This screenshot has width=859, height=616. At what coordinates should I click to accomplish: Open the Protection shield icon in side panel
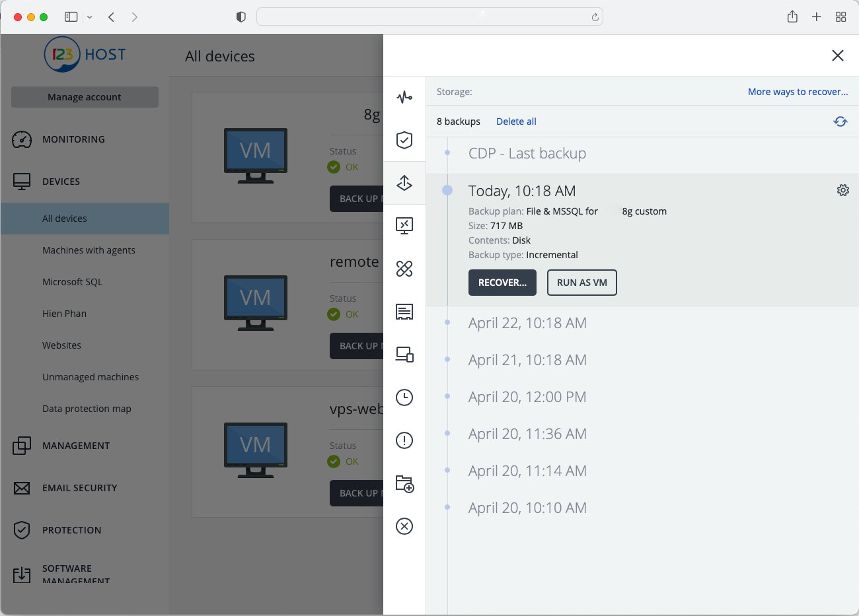(x=404, y=140)
